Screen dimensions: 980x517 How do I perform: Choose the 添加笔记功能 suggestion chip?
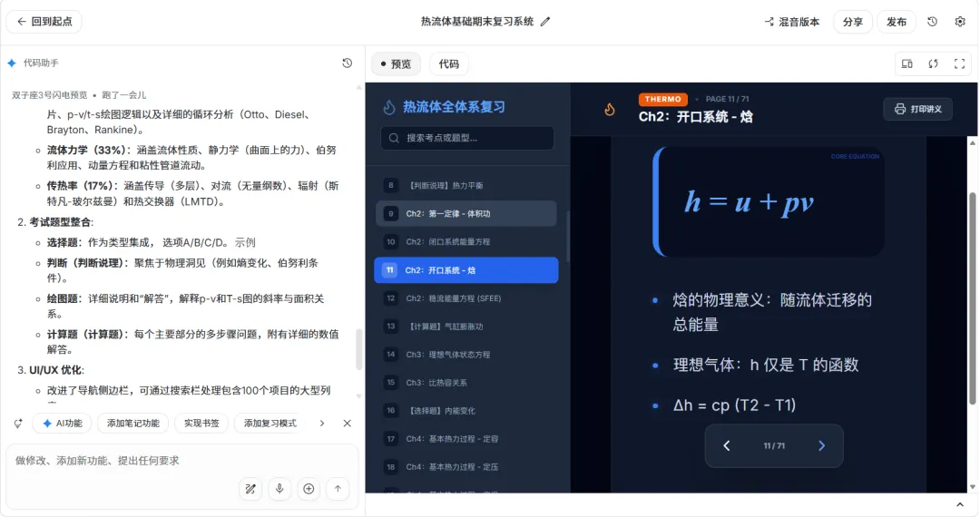[132, 424]
